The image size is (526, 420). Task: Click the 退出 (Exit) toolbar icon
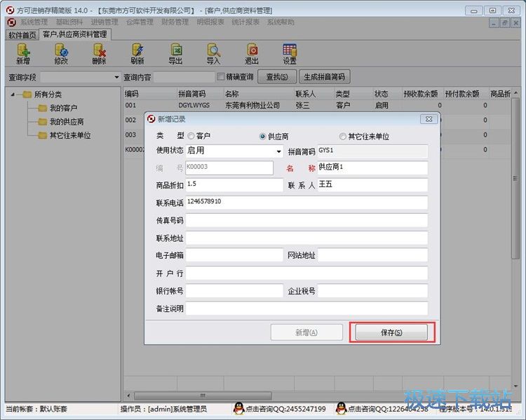(252, 54)
